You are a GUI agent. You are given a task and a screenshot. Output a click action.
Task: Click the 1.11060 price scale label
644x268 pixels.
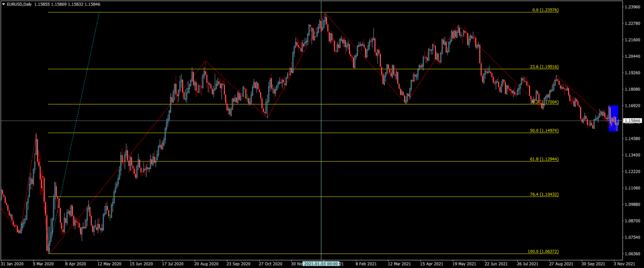(x=632, y=188)
